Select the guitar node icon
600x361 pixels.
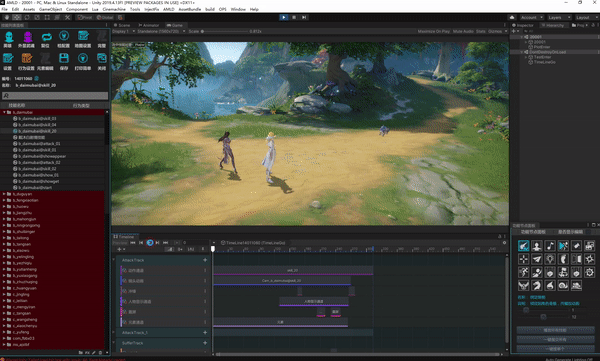tap(523, 246)
